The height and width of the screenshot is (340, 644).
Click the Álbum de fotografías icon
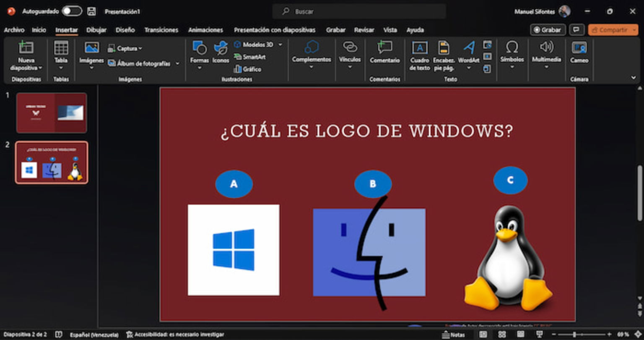click(x=112, y=63)
